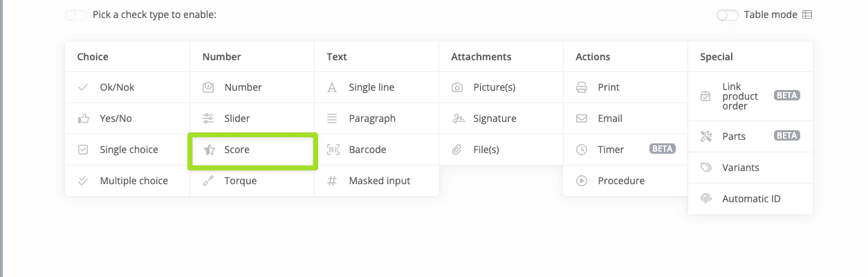Click the Automatic ID fingerprint icon
This screenshot has height=277, width=868.
pos(706,199)
